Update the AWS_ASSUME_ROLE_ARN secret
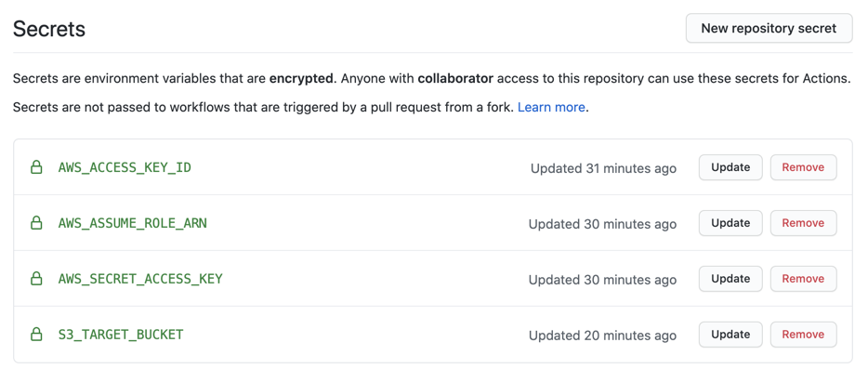This screenshot has width=868, height=382. point(730,223)
